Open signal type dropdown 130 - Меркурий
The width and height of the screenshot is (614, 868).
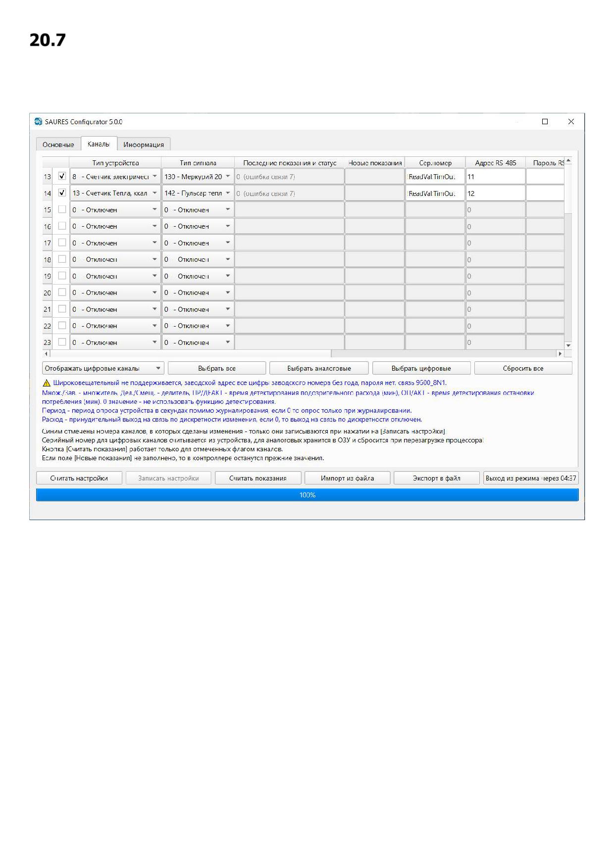click(x=198, y=177)
